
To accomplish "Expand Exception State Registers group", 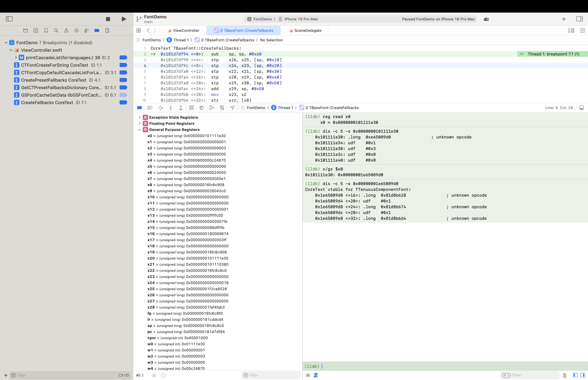I will 139,117.
